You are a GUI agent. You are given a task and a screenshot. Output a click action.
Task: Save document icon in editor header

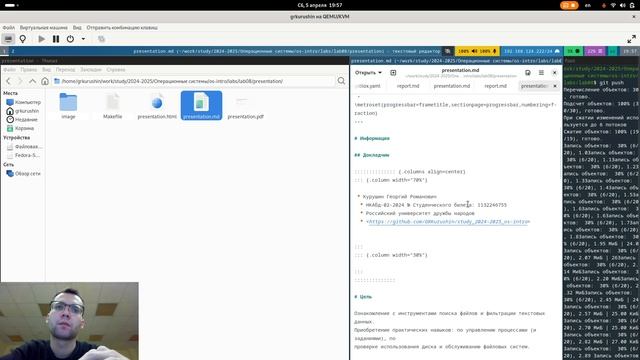point(528,73)
